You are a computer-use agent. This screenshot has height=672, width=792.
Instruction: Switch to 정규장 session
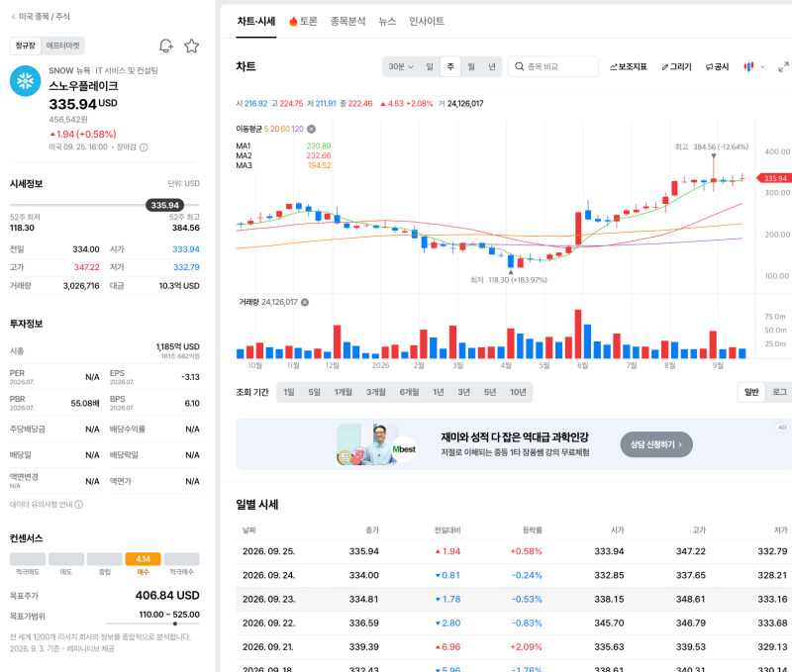(26, 46)
